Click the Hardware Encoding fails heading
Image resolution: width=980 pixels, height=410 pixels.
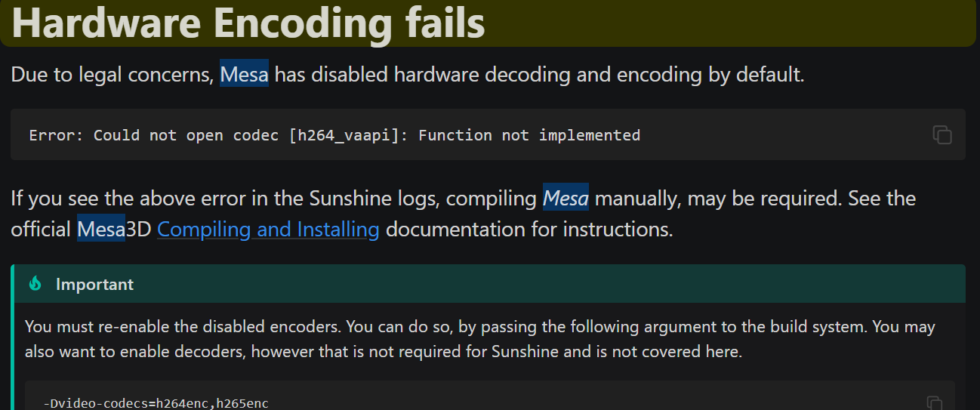click(248, 21)
